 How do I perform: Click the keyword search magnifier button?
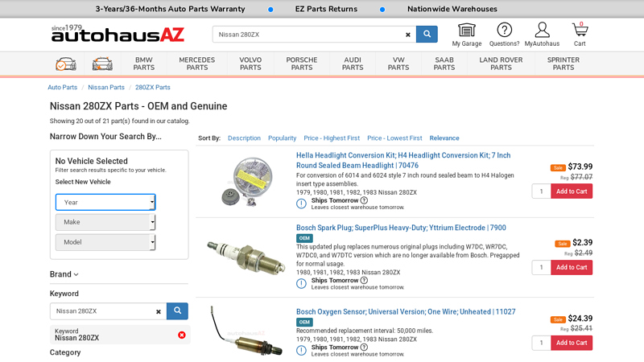point(177,311)
